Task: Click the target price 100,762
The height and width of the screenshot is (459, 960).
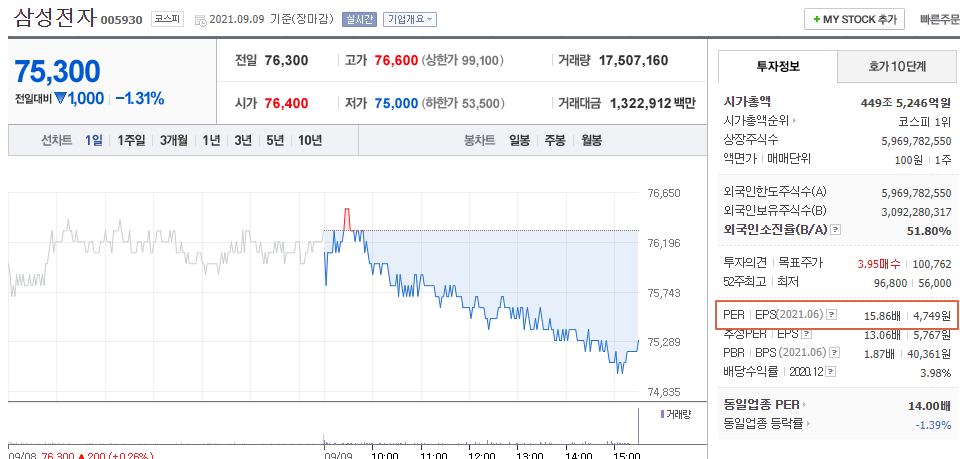Action: coord(932,264)
